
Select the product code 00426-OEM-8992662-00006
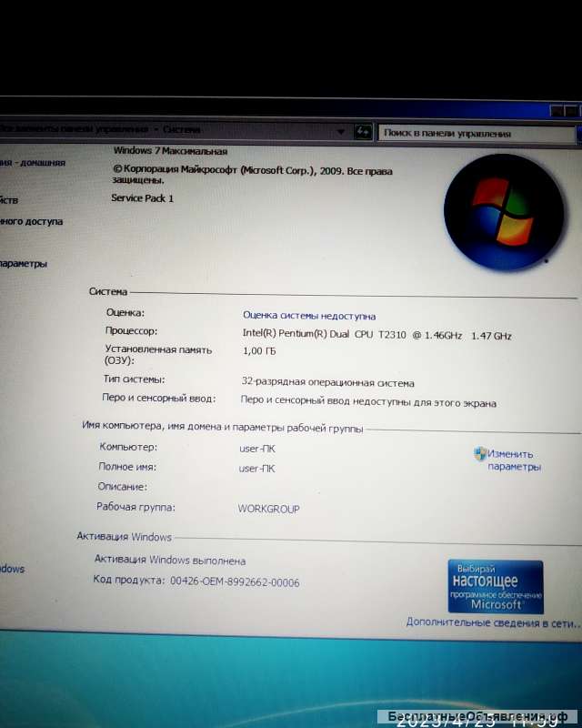[235, 581]
